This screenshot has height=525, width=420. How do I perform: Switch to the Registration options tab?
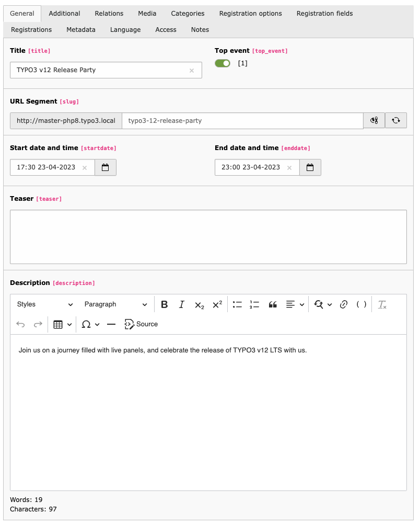[x=250, y=14]
